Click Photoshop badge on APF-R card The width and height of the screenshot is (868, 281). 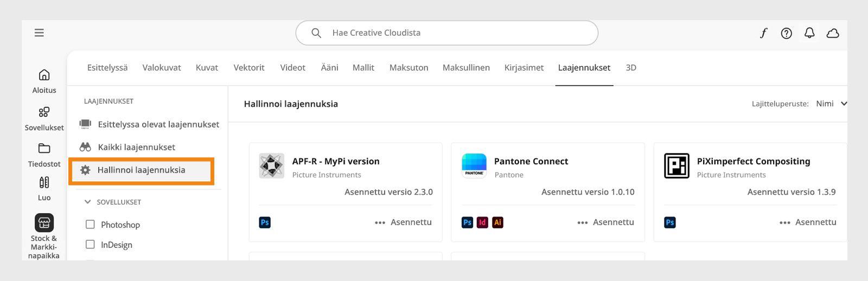point(265,222)
